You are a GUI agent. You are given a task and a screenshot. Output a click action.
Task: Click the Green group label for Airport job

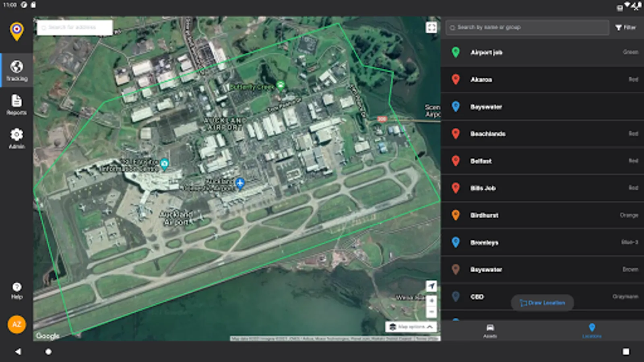tap(630, 52)
